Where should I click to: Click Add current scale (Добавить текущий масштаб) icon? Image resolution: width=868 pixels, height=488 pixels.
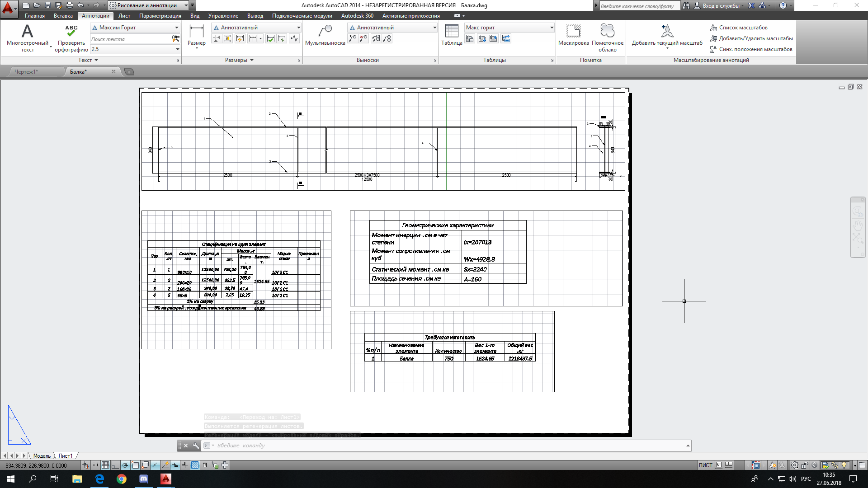[x=667, y=31]
